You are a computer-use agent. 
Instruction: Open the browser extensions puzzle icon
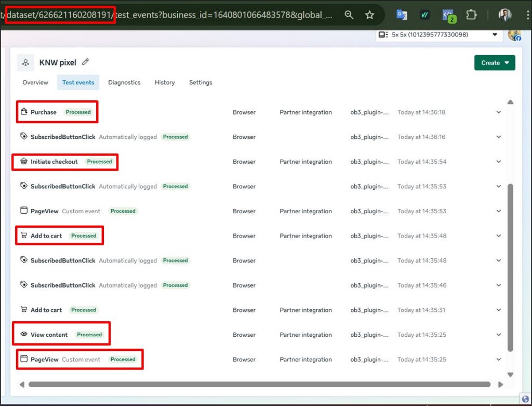tap(471, 15)
